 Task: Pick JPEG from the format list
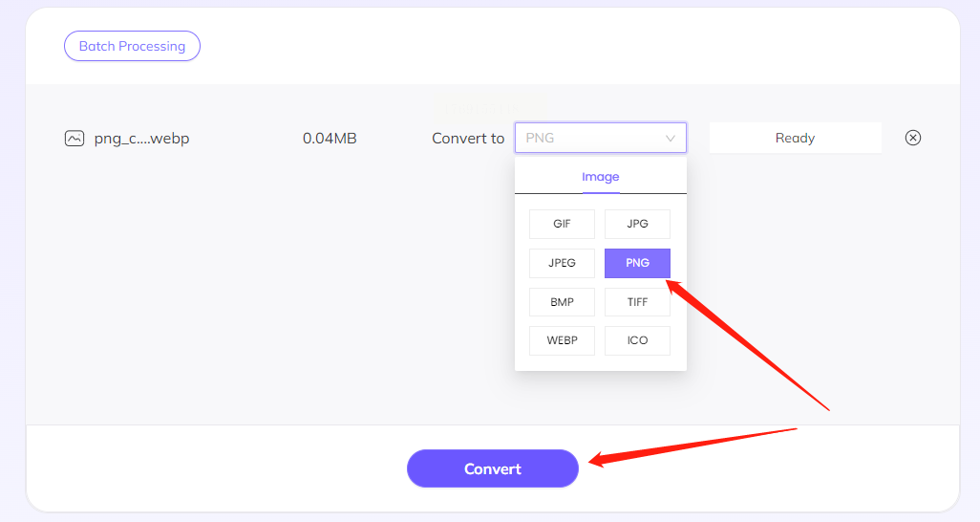pyautogui.click(x=562, y=263)
